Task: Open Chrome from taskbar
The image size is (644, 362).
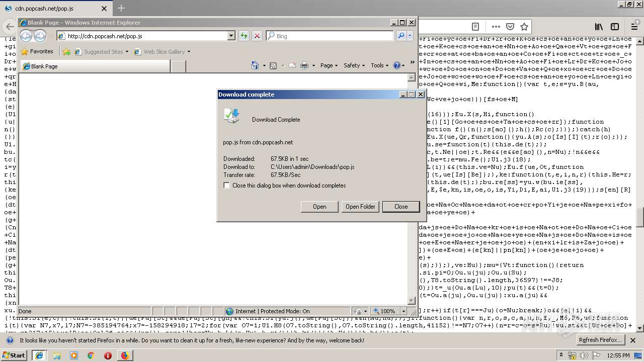Action: click(91, 355)
